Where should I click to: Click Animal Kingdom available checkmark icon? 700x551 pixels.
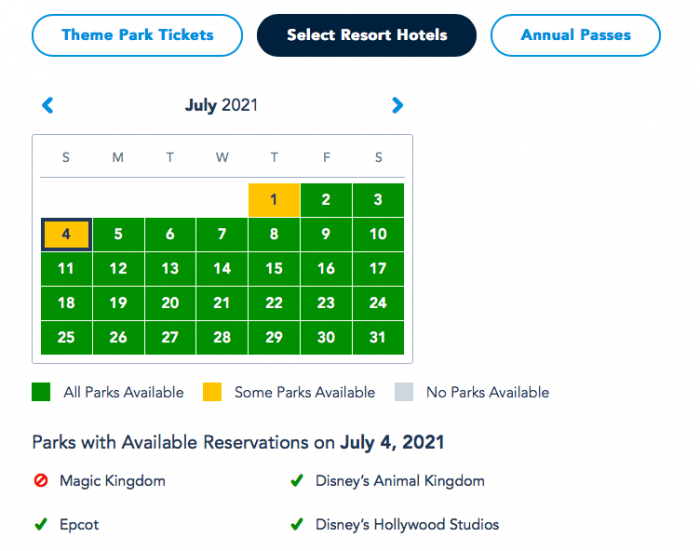pos(297,481)
